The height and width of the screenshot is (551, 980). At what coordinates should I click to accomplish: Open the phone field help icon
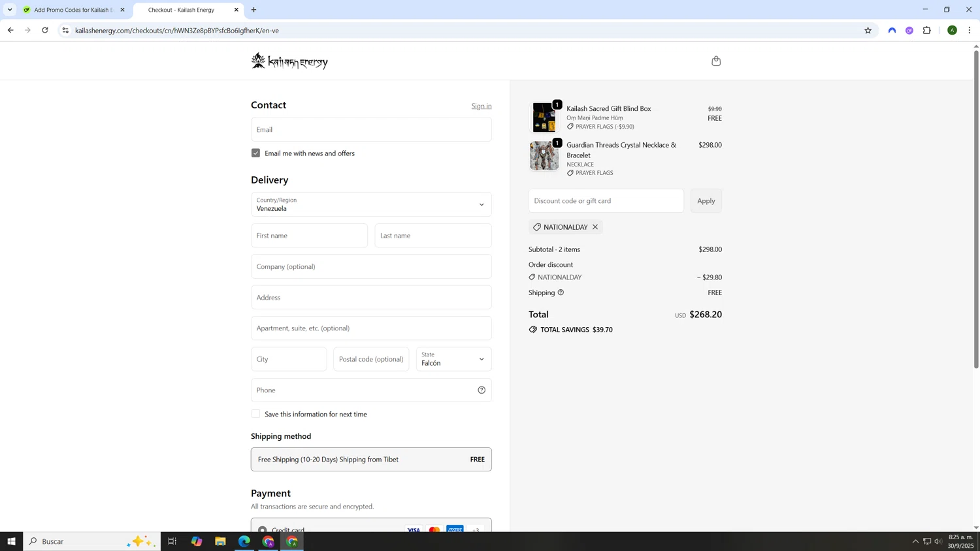click(482, 390)
